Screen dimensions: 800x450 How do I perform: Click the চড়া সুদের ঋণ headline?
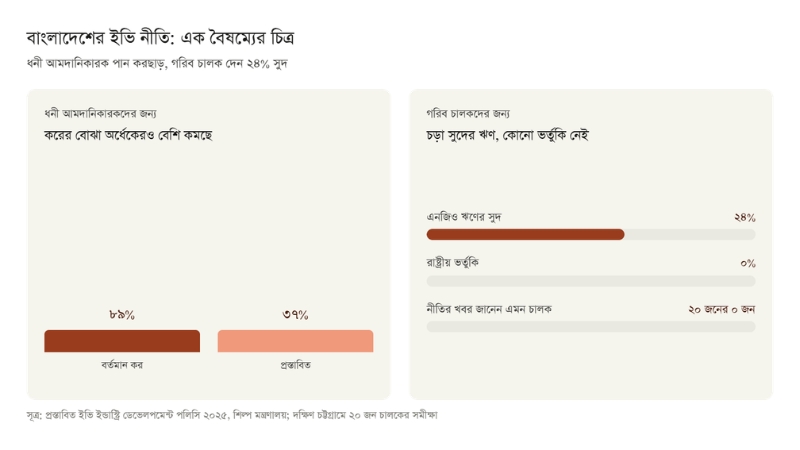tap(508, 135)
